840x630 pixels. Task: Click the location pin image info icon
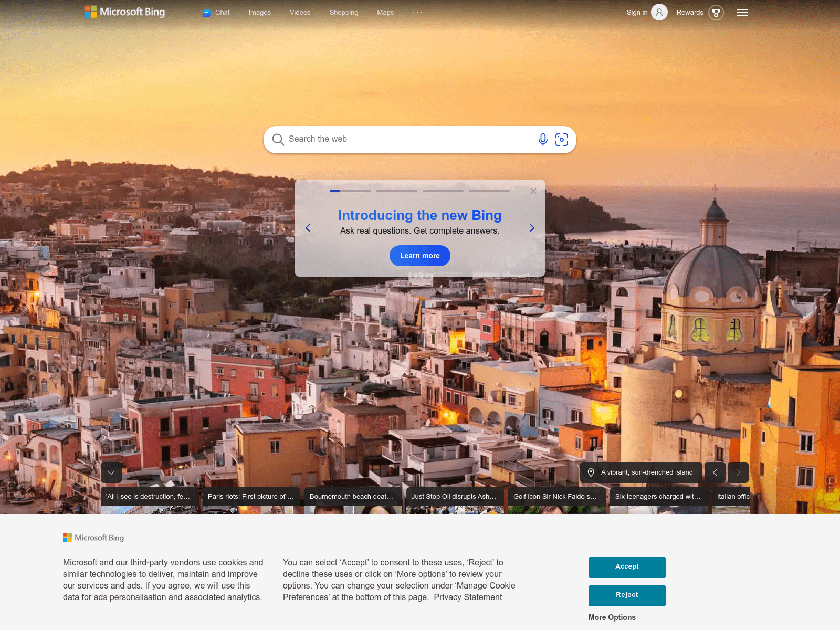(591, 472)
